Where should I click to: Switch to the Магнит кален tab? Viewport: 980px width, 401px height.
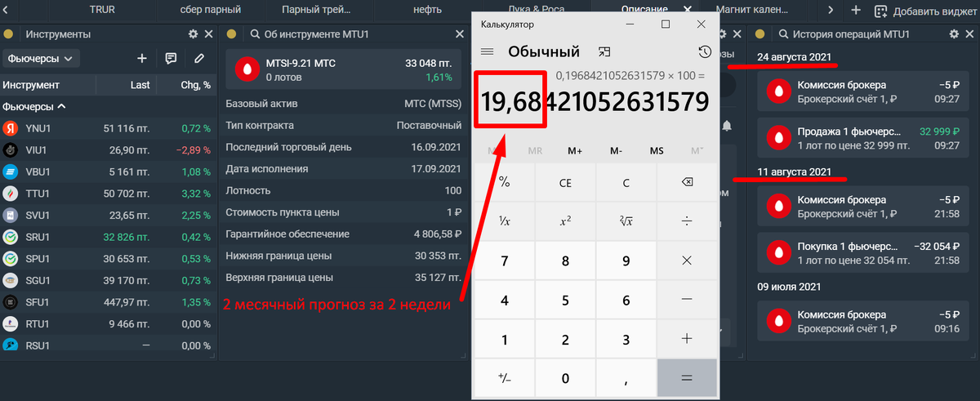tap(751, 10)
